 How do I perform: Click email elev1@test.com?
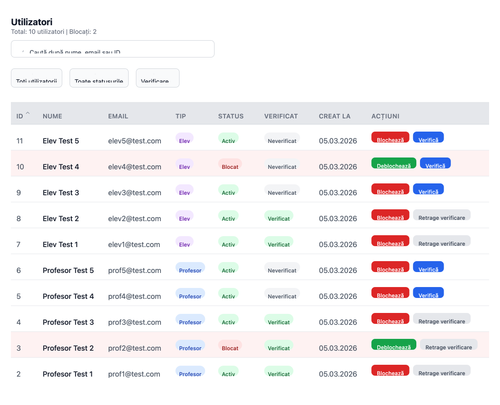(134, 245)
